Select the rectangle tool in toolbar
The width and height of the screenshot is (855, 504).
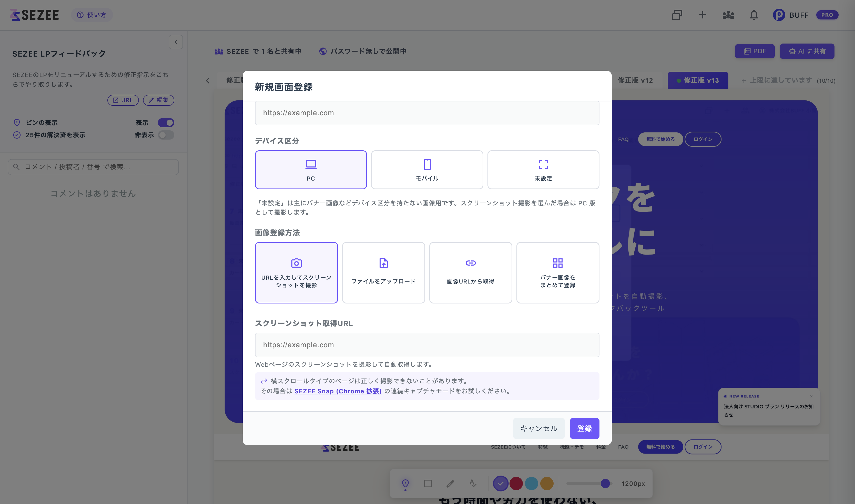point(428,483)
